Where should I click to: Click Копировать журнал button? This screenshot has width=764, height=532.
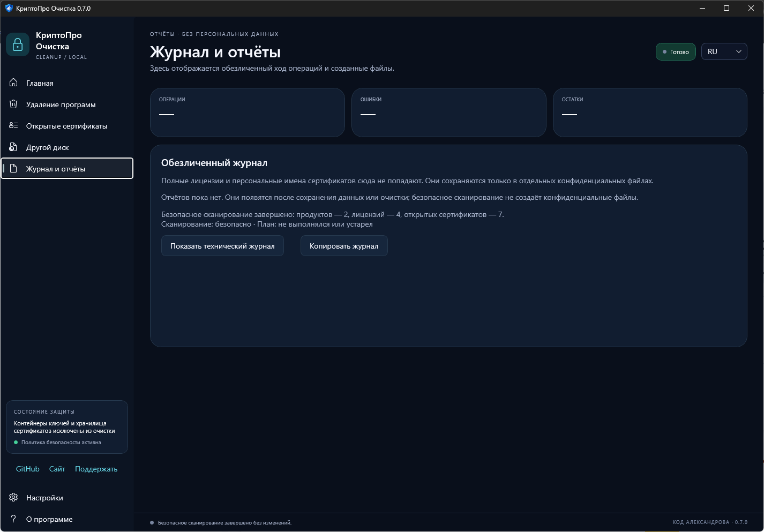344,246
